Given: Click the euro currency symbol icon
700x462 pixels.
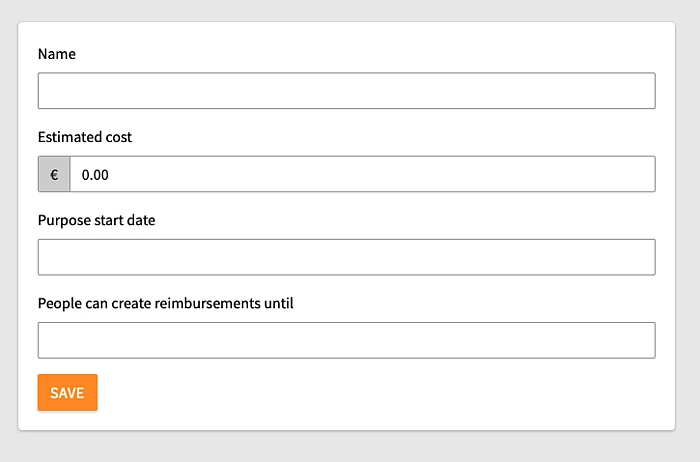Looking at the screenshot, I should [x=54, y=174].
